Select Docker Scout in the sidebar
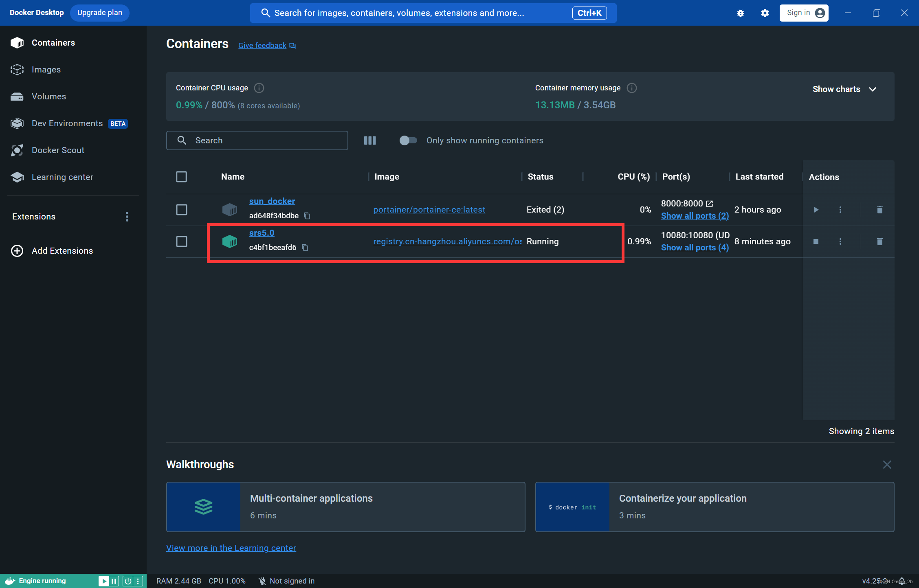Screen dimensions: 919x588 pyautogui.click(x=58, y=150)
